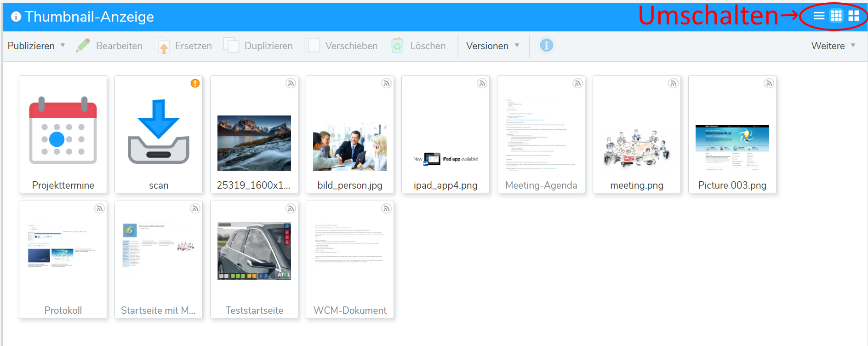Click the status badge on Protokoll tile
The width and height of the screenshot is (868, 346).
point(99,208)
